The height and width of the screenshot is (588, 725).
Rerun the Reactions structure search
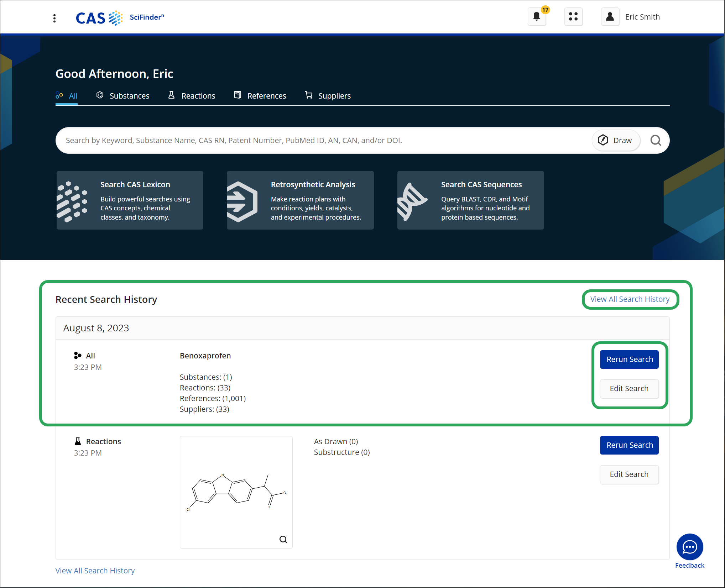pos(629,445)
